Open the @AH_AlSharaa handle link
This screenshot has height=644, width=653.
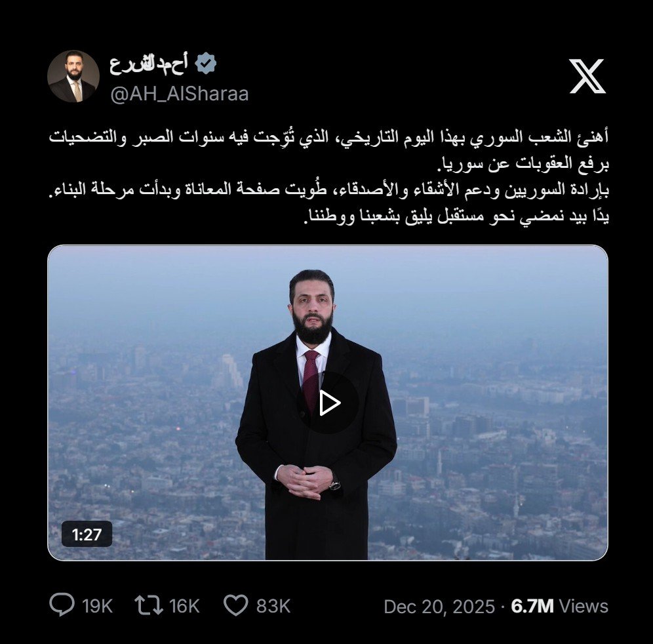tap(180, 94)
